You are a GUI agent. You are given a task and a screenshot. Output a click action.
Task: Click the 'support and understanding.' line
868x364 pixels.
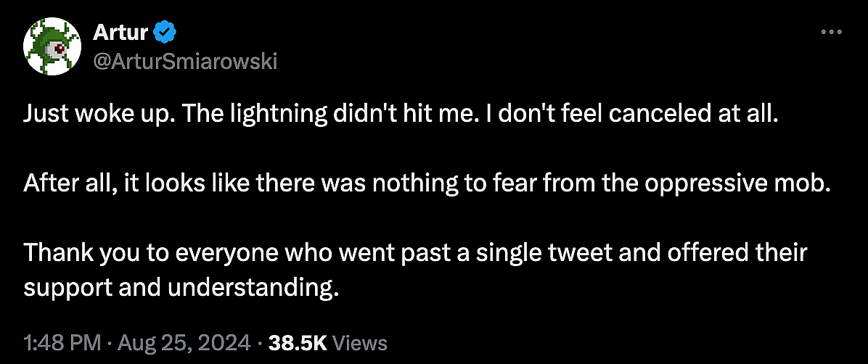[181, 288]
